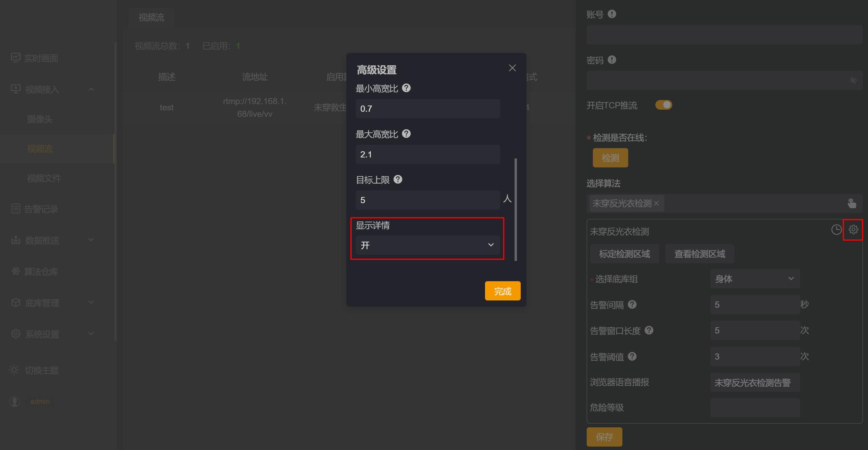Click hand pointer icon in algorithm selector
Screen dimensions: 868x450
[x=852, y=204]
